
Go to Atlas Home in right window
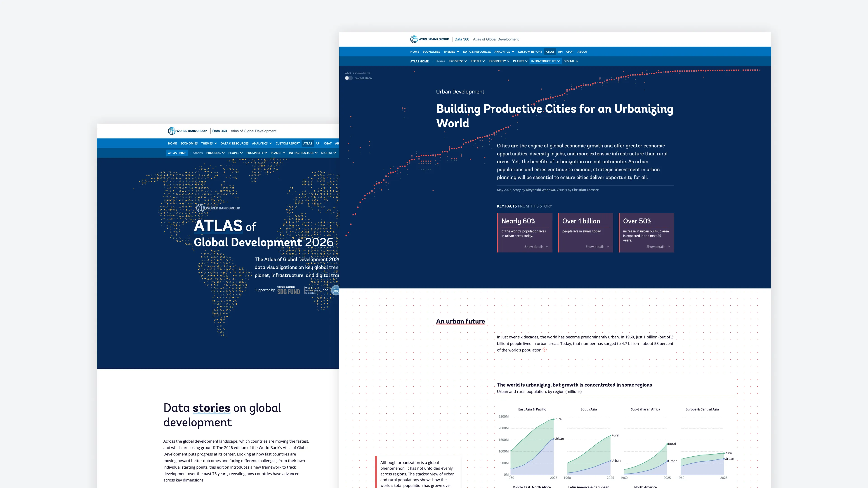click(419, 61)
